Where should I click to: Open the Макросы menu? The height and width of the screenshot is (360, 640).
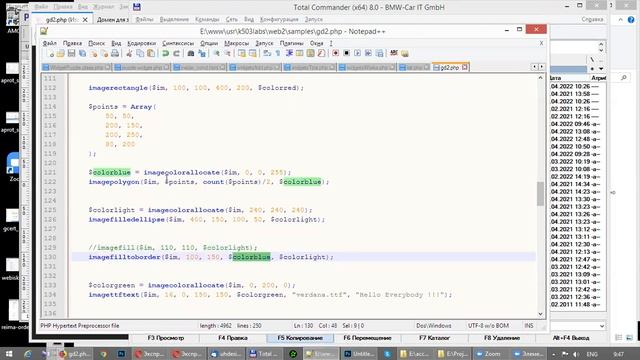pos(236,43)
